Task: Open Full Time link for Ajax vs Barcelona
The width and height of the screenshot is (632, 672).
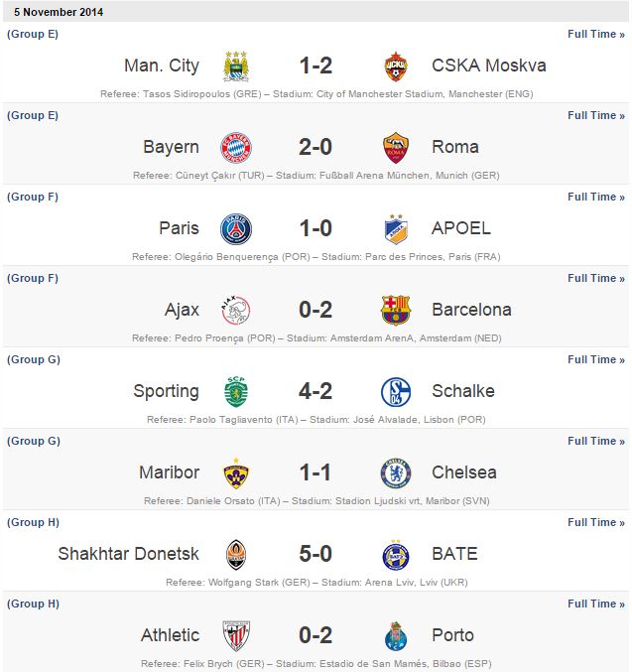Action: coord(595,278)
